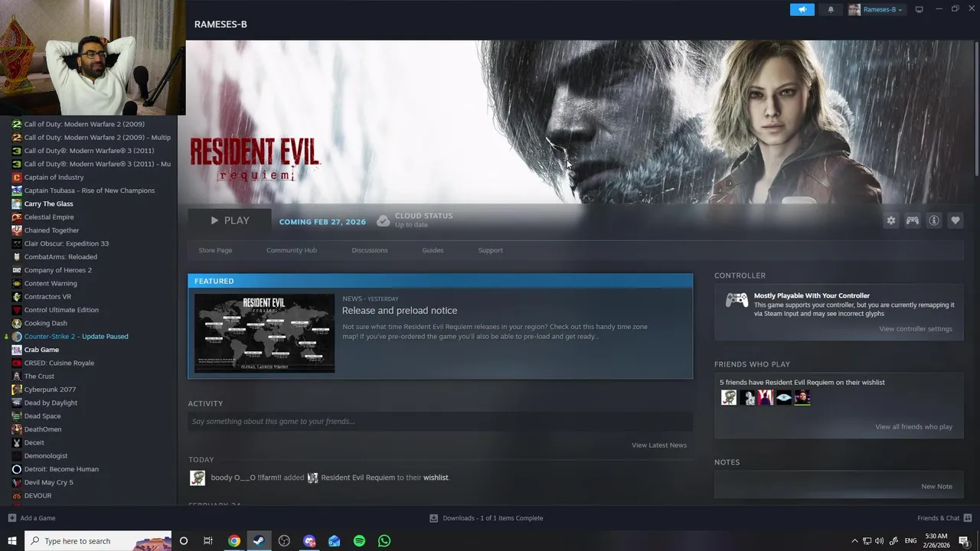Open the Support tab
The height and width of the screenshot is (551, 980).
491,250
